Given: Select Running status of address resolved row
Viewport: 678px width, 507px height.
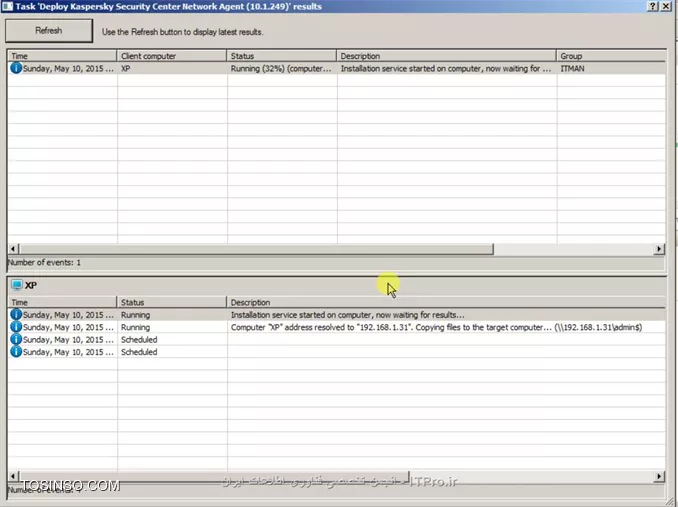Looking at the screenshot, I should pyautogui.click(x=172, y=327).
